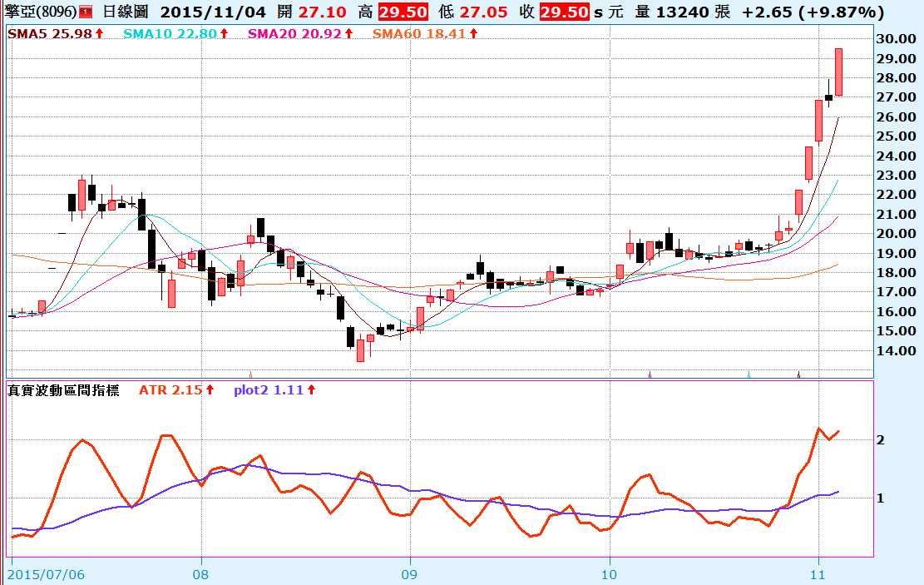Viewport: 924px width, 585px height.
Task: Click the ATR 2.15 indicator label
Action: click(170, 389)
